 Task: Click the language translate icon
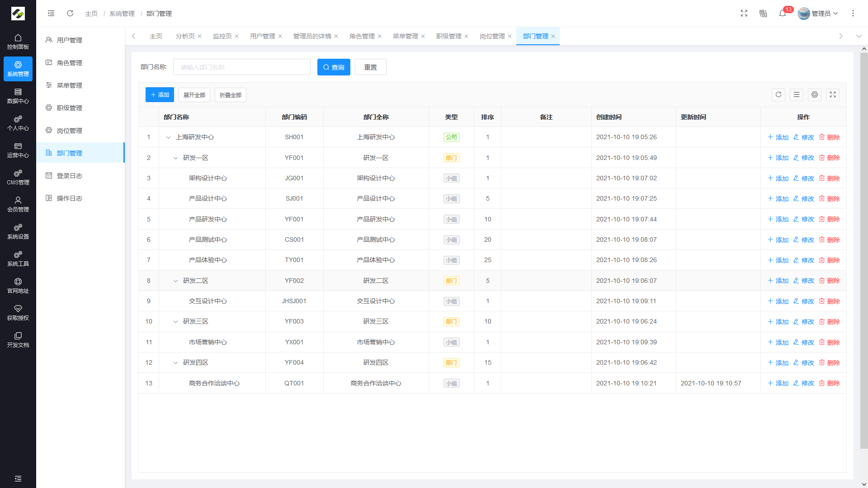(x=763, y=14)
